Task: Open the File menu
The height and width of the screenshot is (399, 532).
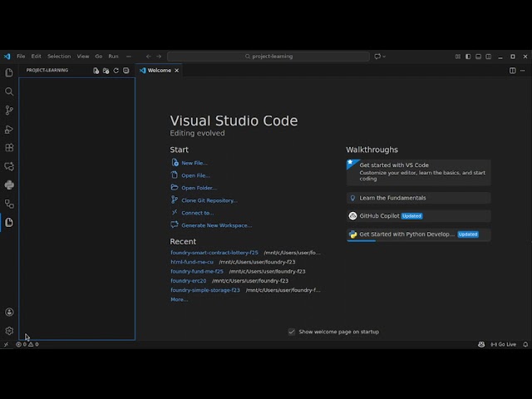Action: click(x=21, y=57)
